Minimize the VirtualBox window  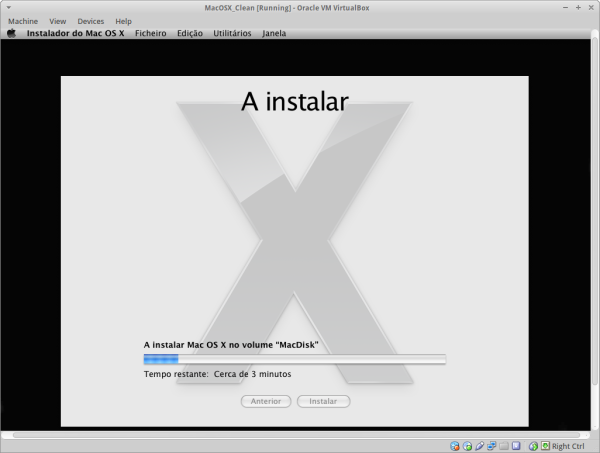[565, 8]
